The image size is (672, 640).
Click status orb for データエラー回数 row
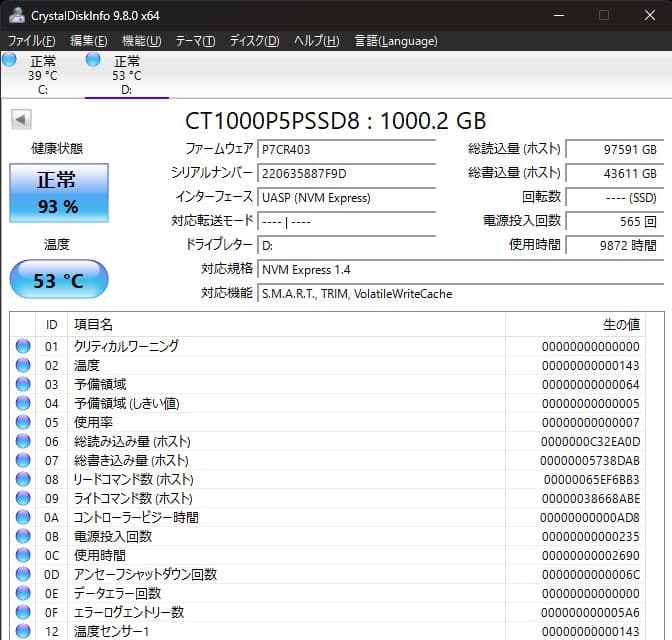23,593
